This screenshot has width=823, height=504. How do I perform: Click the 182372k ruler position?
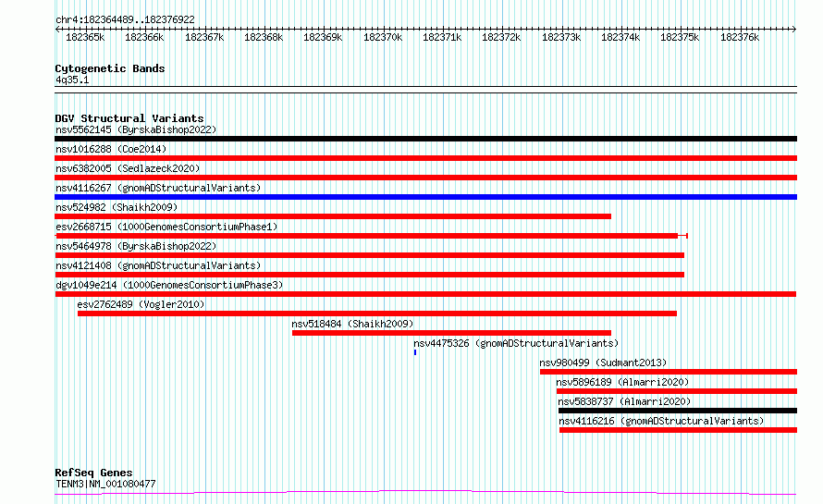pyautogui.click(x=501, y=37)
